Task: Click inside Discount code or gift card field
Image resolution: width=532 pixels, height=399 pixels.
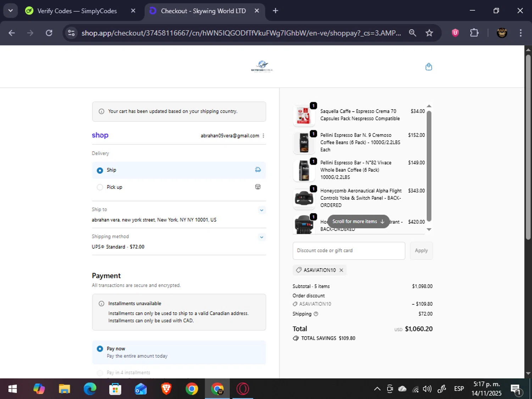Action: pyautogui.click(x=349, y=251)
